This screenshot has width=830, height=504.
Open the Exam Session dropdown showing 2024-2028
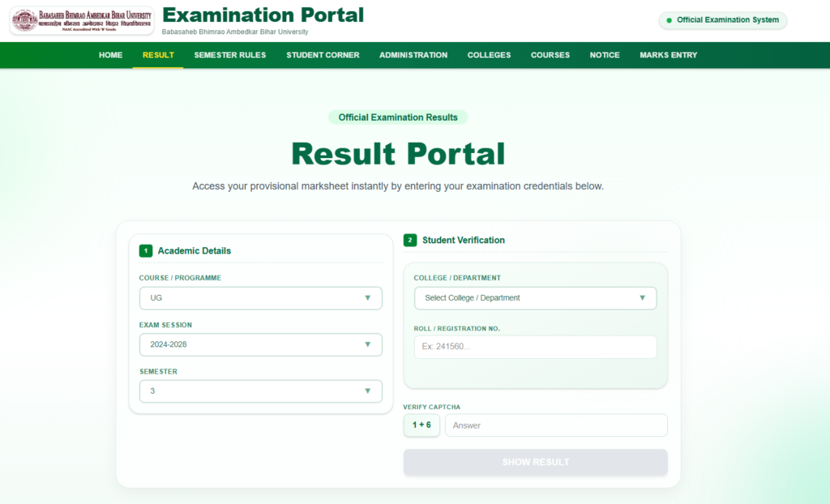pyautogui.click(x=260, y=344)
